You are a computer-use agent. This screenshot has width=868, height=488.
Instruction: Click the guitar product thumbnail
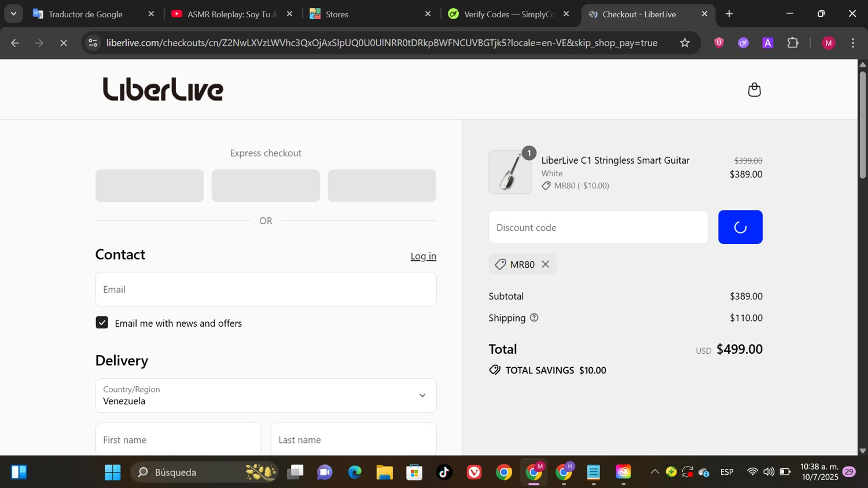[510, 172]
